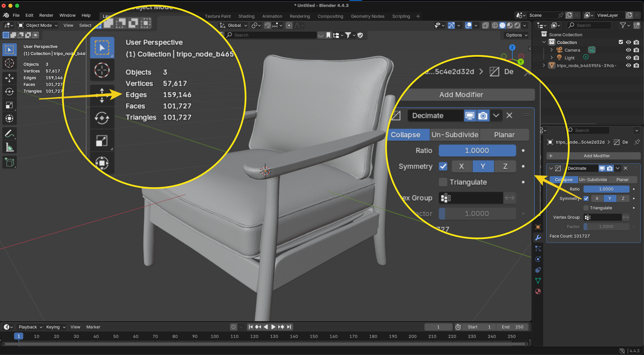This screenshot has width=644, height=355.
Task: Open the Object Data properties tab
Action: point(538,281)
